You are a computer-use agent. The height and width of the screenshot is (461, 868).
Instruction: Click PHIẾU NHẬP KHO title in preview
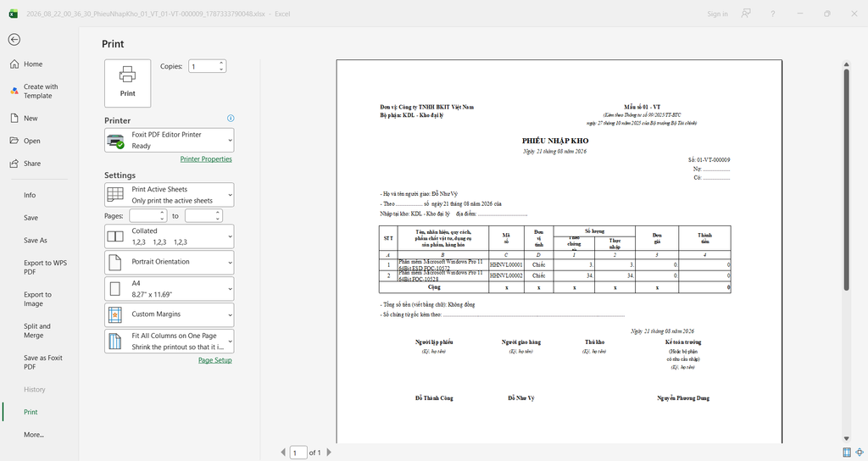[554, 141]
